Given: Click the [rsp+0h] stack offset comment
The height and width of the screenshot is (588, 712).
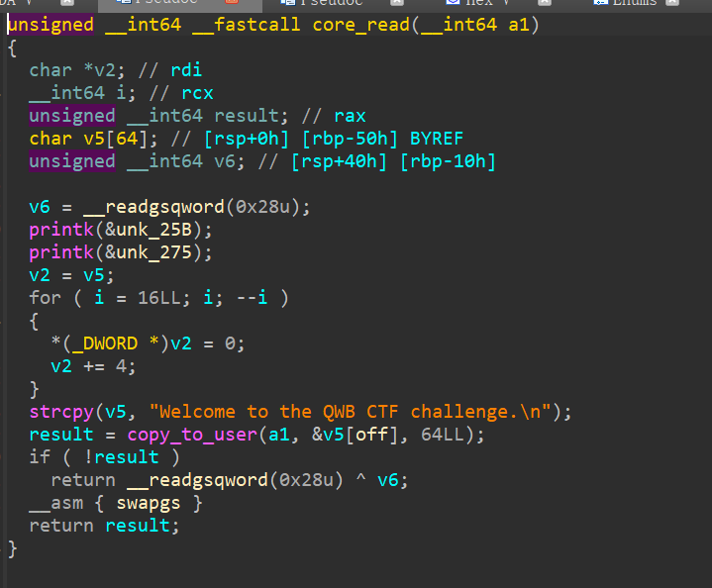Looking at the screenshot, I should [247, 139].
